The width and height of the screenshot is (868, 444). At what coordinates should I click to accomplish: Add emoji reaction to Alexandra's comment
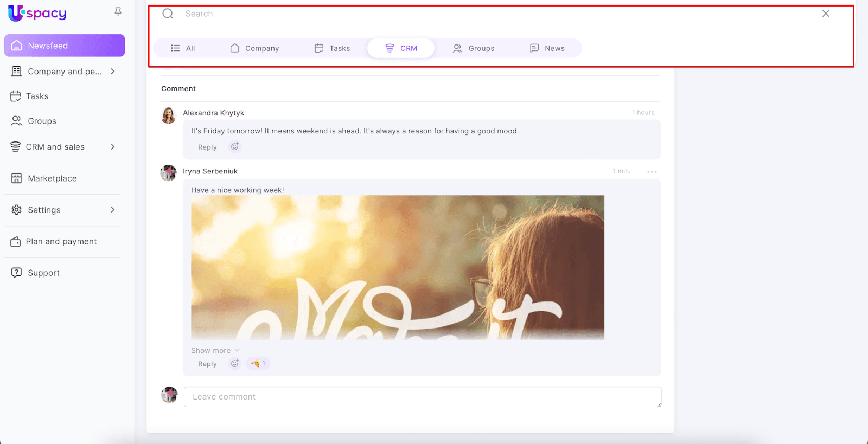[235, 146]
